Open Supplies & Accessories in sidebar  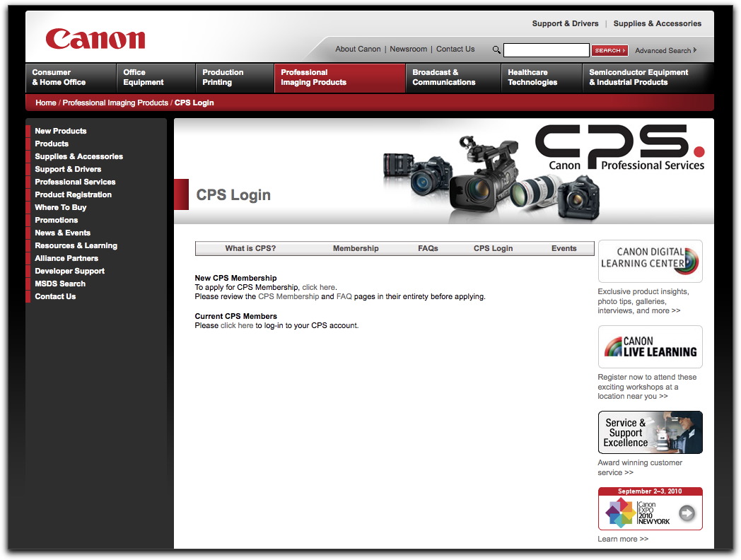click(78, 156)
